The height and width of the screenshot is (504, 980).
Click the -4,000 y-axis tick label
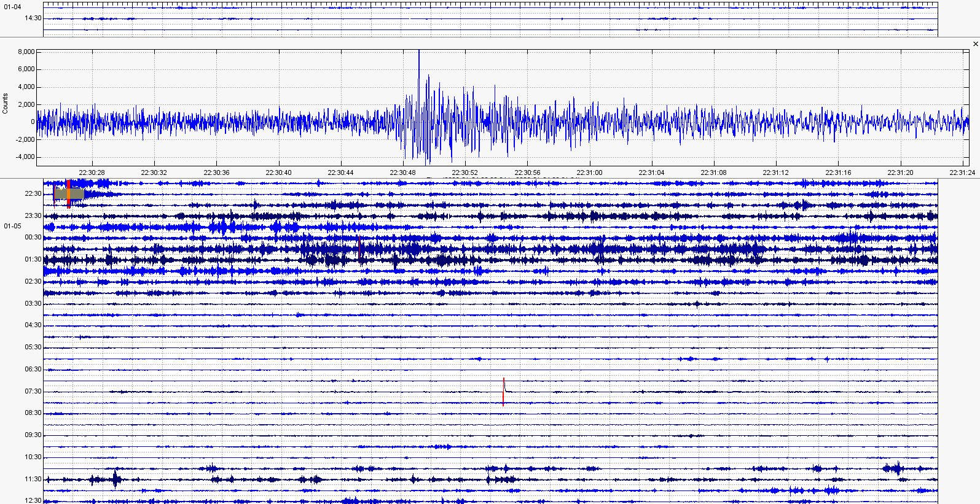[x=25, y=157]
